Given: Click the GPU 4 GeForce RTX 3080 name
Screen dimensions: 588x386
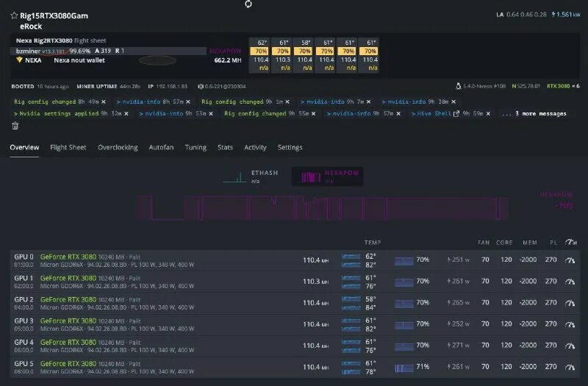Looking at the screenshot, I should 68,343.
